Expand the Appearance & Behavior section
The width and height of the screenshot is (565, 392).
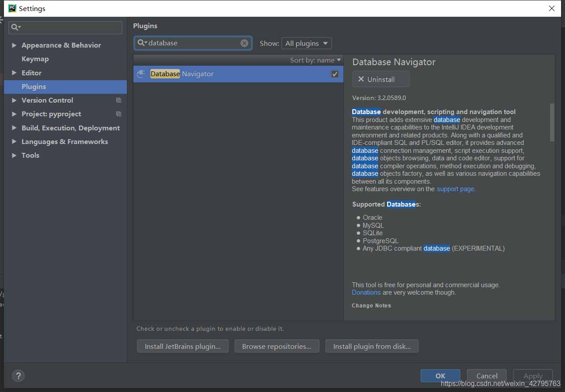(x=15, y=45)
